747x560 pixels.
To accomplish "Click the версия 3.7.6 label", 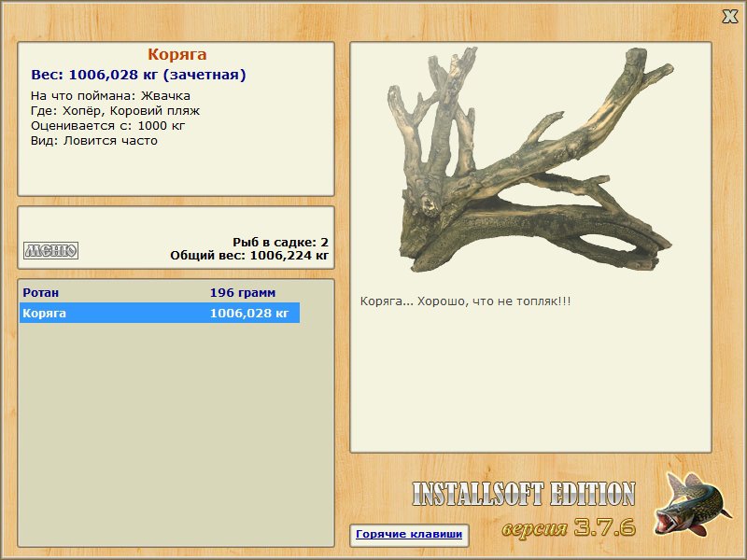I will click(x=569, y=527).
